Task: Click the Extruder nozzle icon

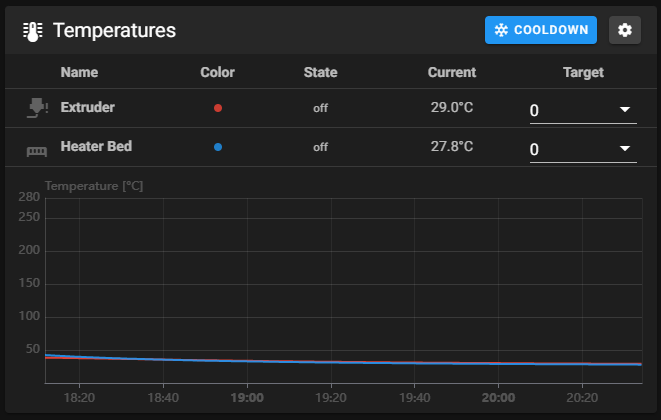Action: click(x=37, y=108)
